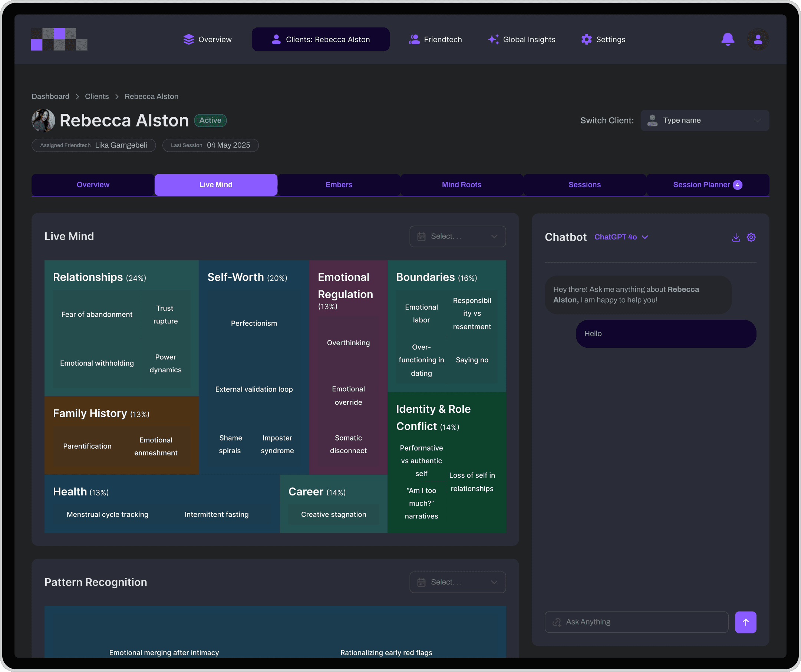This screenshot has width=801, height=672.
Task: Click the Settings gear in navigation
Action: click(x=586, y=39)
